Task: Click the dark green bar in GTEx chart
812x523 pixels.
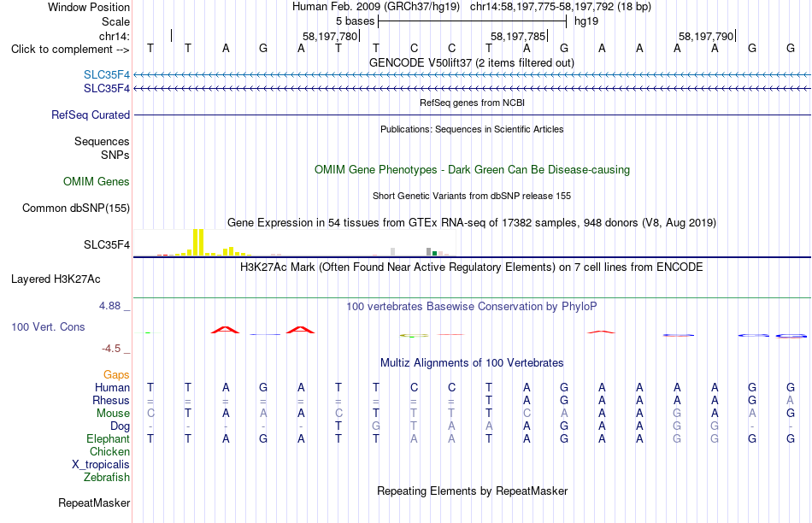Action: coord(434,253)
